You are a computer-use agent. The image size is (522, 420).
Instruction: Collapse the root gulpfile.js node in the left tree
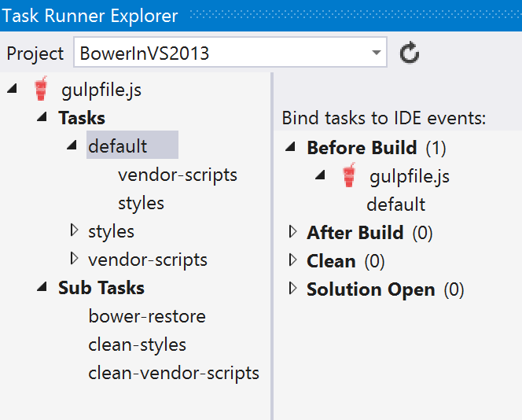click(x=13, y=89)
